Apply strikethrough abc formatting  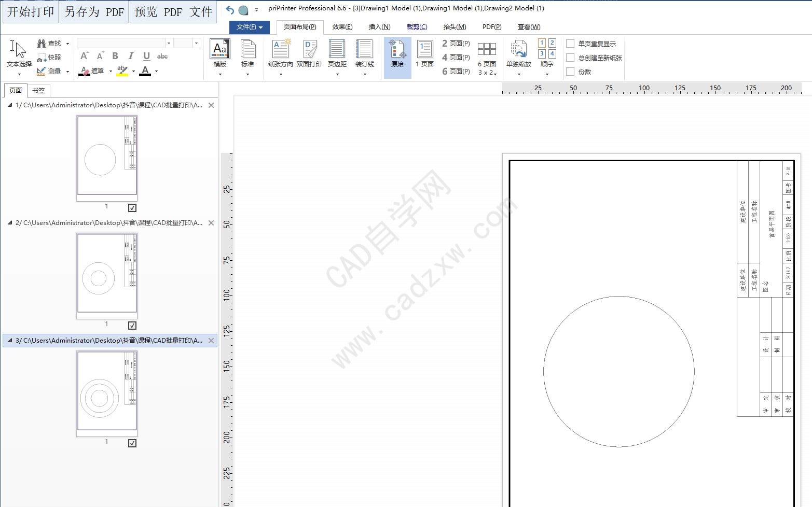click(162, 56)
